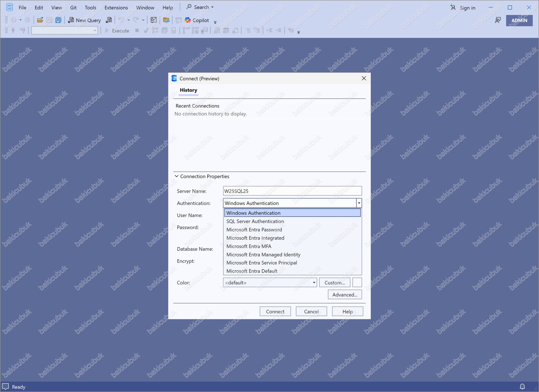Select SQL Server Authentication from the list

click(x=292, y=221)
